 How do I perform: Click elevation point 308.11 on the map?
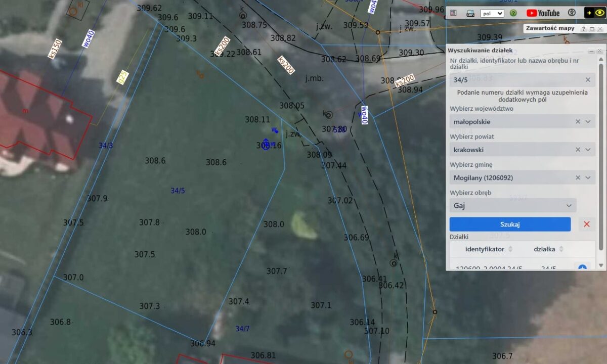257,120
